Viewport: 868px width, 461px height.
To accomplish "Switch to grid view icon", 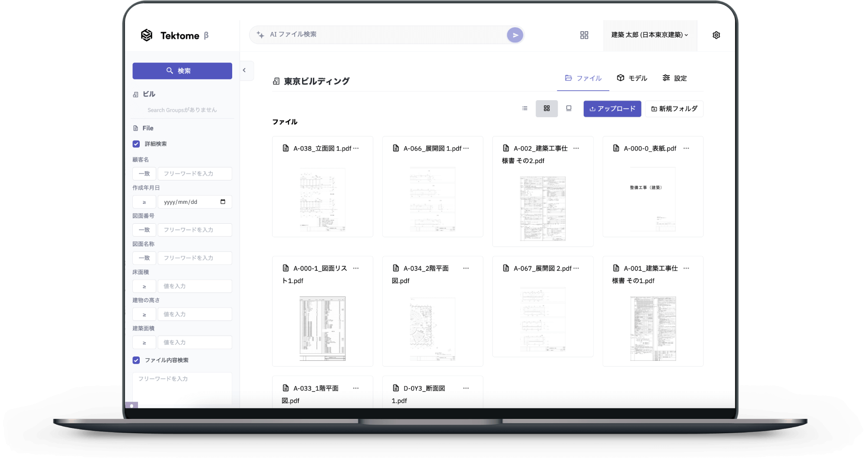I will [547, 108].
